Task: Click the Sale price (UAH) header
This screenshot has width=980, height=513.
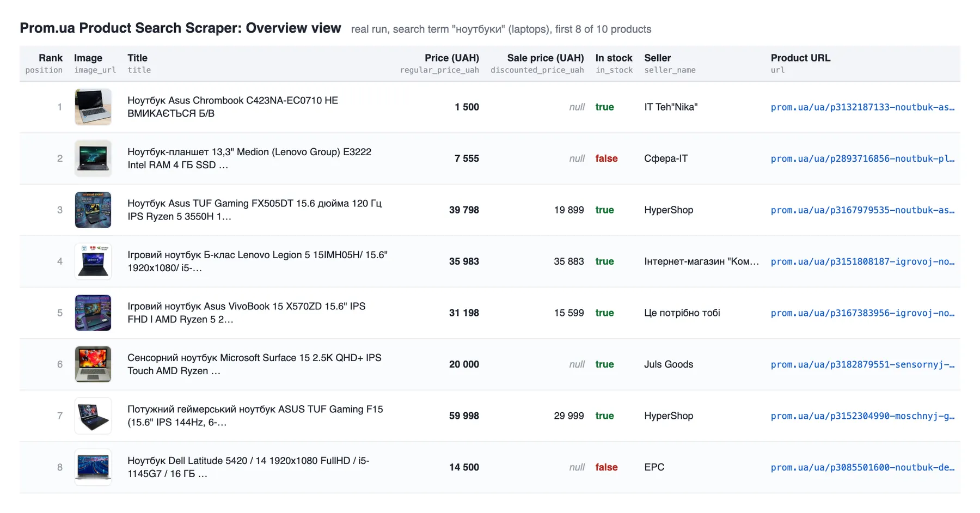Action: coord(546,58)
